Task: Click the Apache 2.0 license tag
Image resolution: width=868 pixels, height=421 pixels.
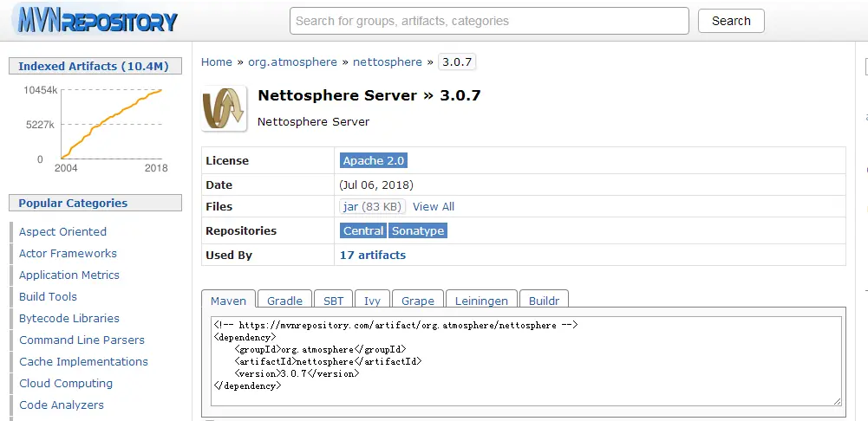Action: point(374,161)
